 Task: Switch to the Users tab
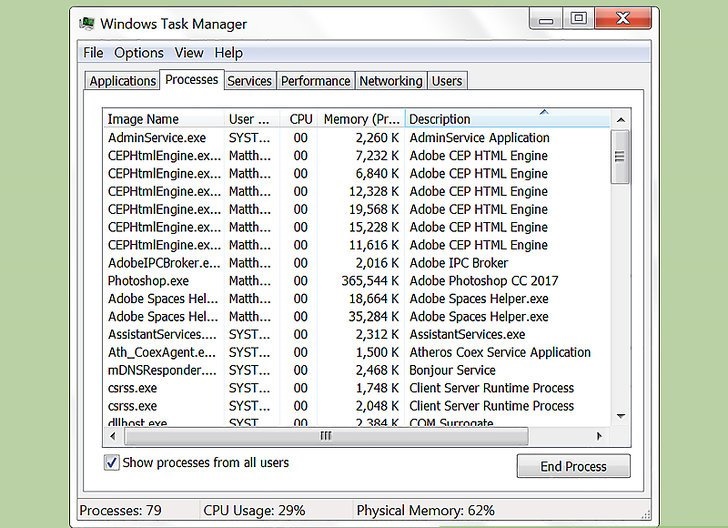(447, 81)
